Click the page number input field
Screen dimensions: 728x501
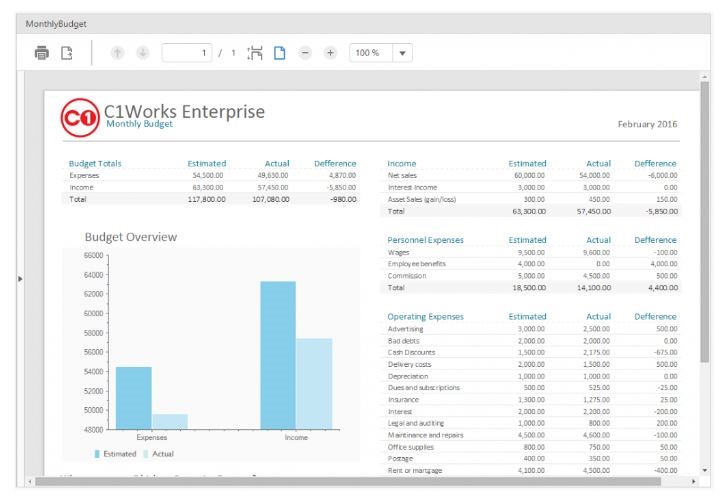pos(187,53)
